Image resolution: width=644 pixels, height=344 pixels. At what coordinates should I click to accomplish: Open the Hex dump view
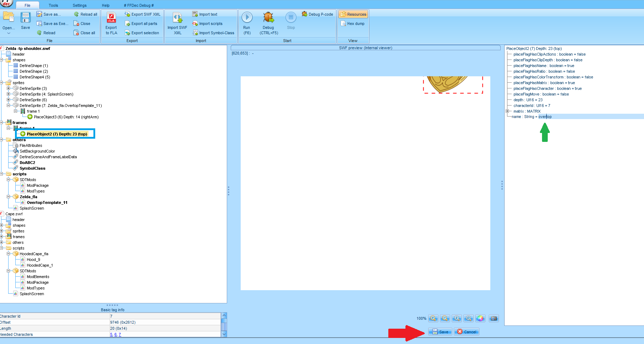click(x=352, y=24)
